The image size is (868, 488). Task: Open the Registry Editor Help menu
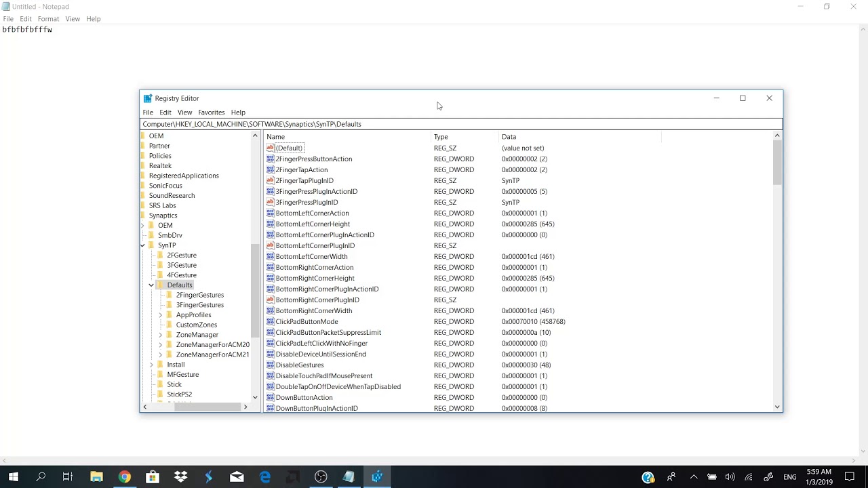pyautogui.click(x=238, y=113)
